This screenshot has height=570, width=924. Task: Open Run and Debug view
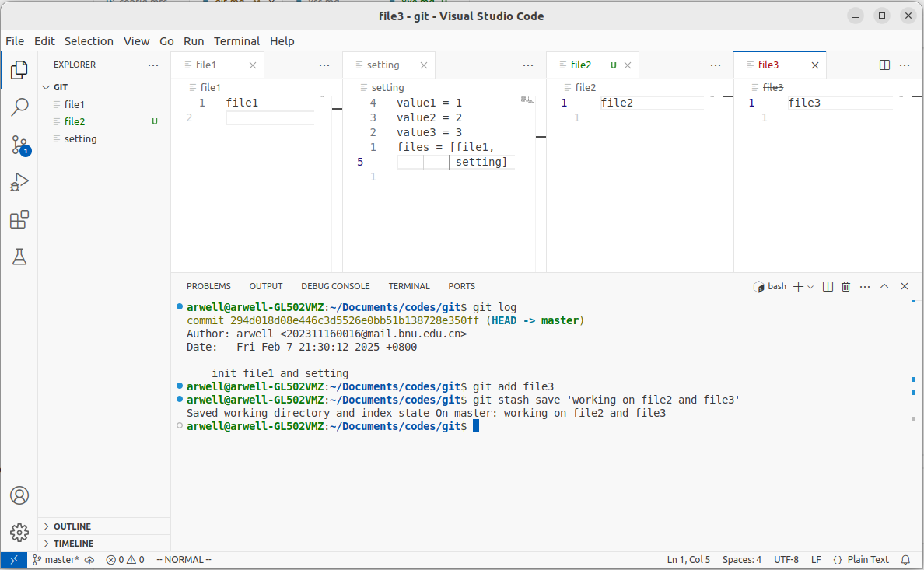pos(19,183)
